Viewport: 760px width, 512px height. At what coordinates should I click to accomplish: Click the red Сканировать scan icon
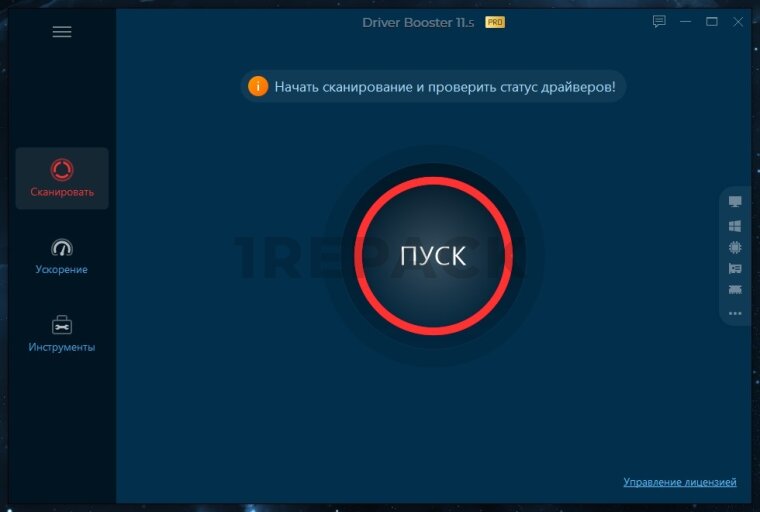[62, 170]
